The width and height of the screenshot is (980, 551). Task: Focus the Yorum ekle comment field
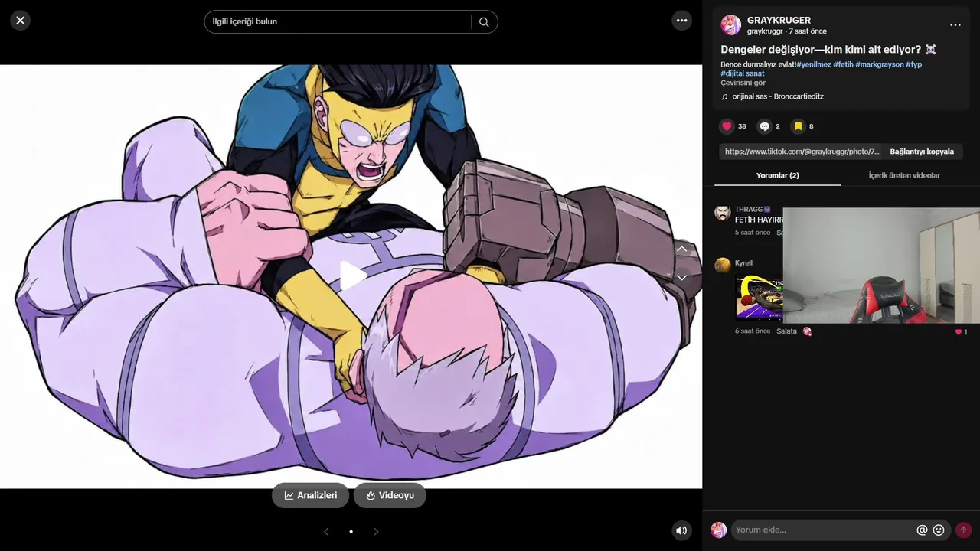(823, 530)
